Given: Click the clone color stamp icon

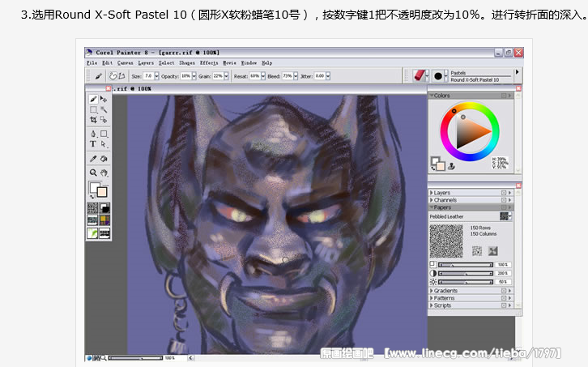Looking at the screenshot, I should (x=451, y=166).
